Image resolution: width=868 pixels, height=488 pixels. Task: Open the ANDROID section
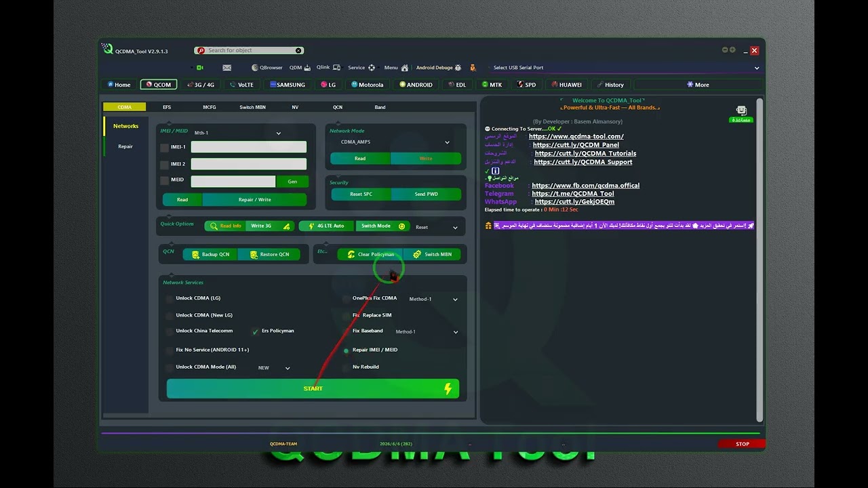click(416, 85)
